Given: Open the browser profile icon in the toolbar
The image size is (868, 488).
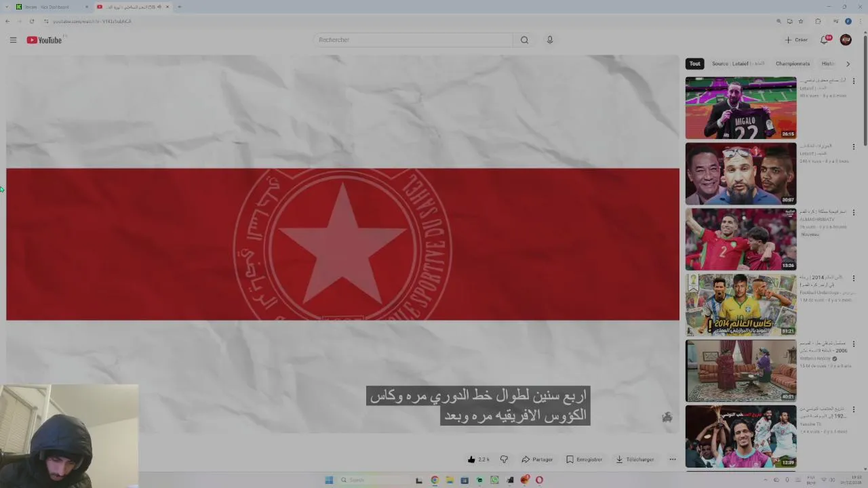Looking at the screenshot, I should (848, 21).
